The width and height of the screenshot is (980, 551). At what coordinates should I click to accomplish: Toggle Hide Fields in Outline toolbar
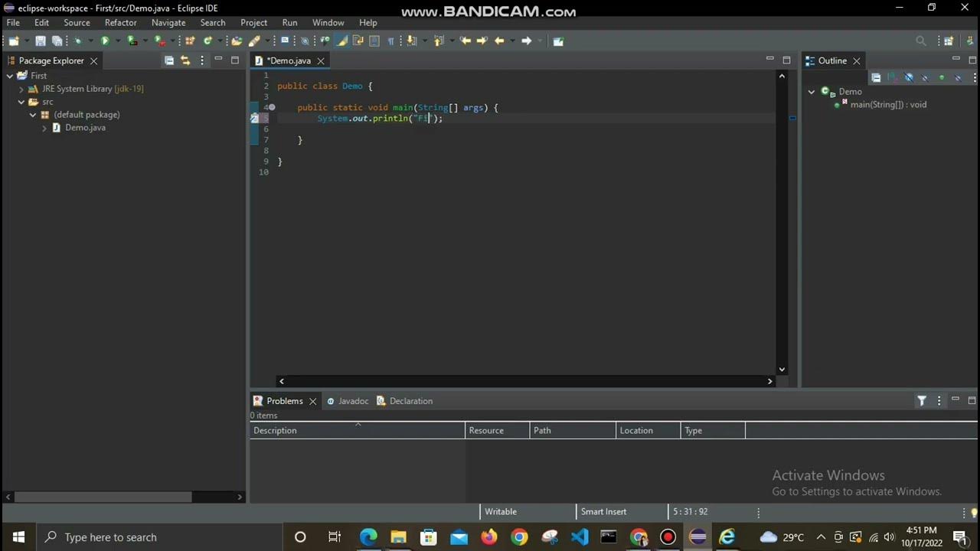click(909, 77)
